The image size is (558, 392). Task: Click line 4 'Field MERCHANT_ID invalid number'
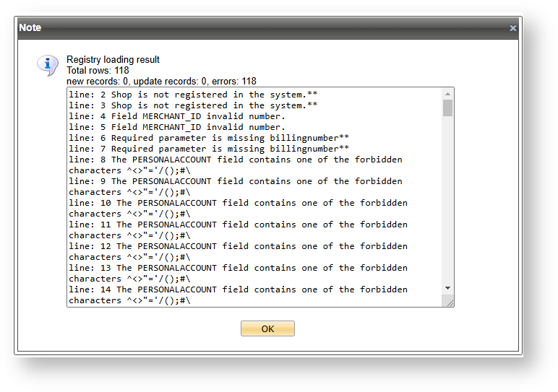tap(177, 116)
